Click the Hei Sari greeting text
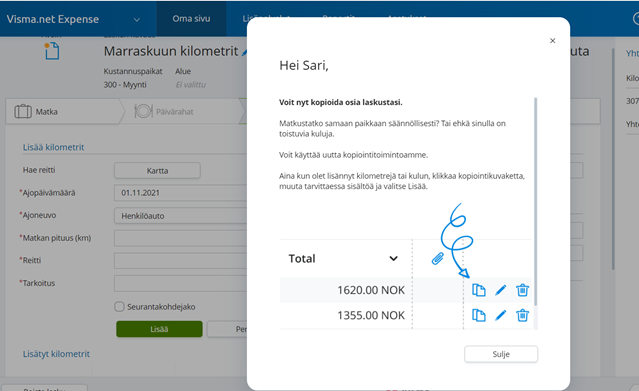 (304, 65)
